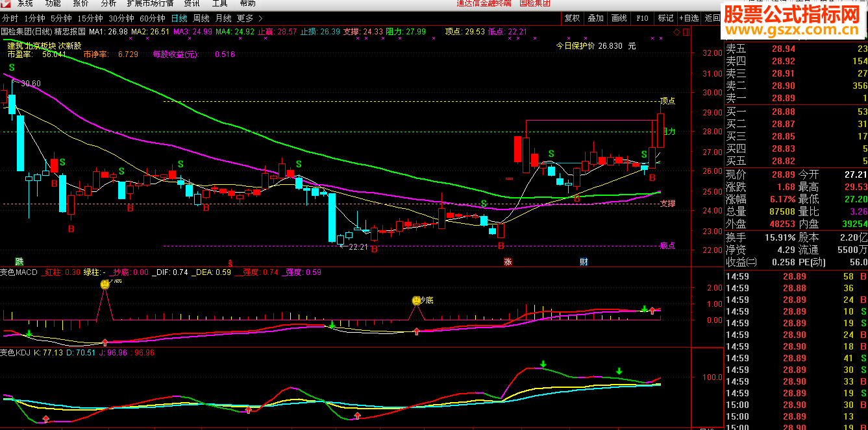Click the 国检集团(日线) chart title

point(27,32)
